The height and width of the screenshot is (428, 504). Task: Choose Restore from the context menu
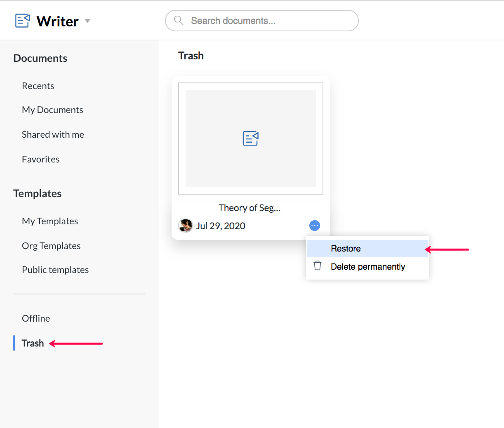pos(346,249)
